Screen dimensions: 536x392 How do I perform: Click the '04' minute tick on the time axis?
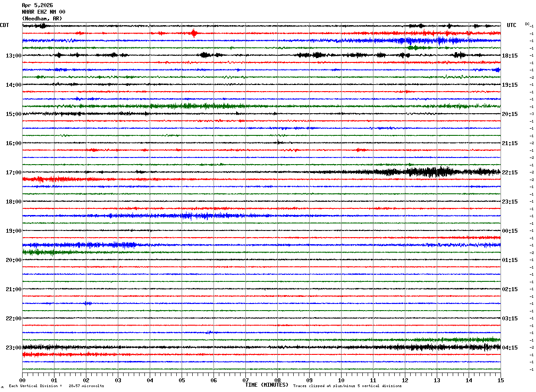click(x=150, y=380)
